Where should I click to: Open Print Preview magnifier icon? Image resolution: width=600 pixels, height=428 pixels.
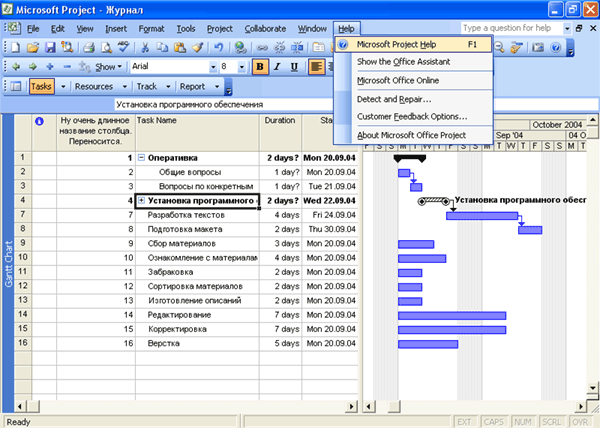click(106, 47)
